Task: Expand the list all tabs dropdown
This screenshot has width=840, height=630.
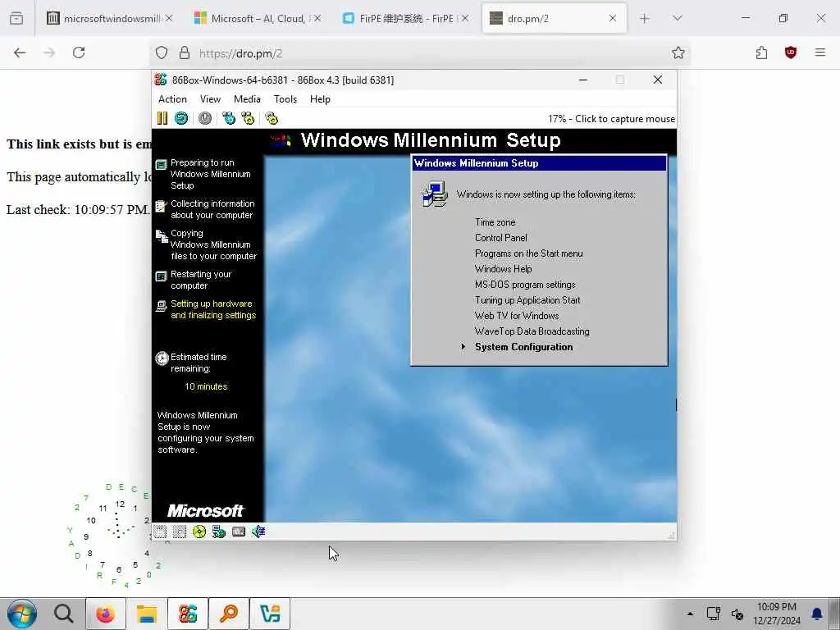Action: [677, 19]
